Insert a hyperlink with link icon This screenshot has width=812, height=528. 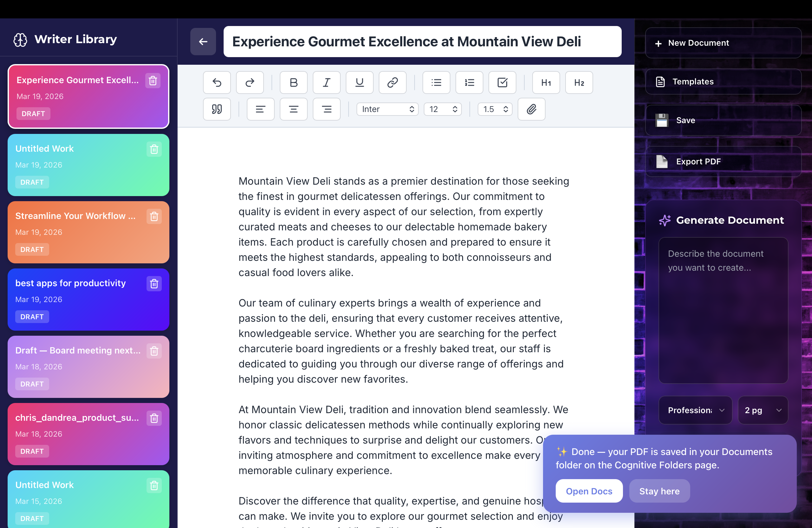[392, 82]
